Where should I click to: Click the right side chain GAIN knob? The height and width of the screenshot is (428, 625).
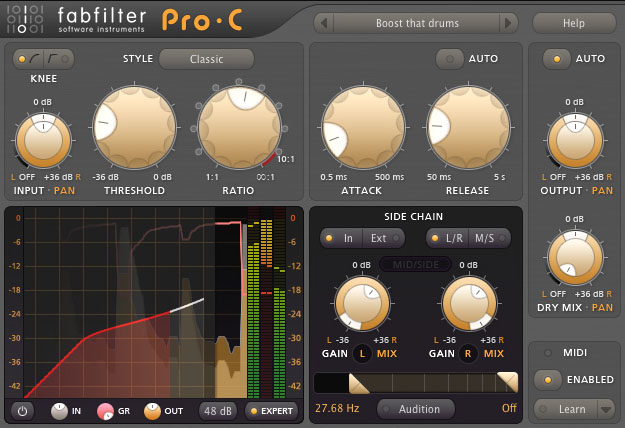(x=469, y=303)
